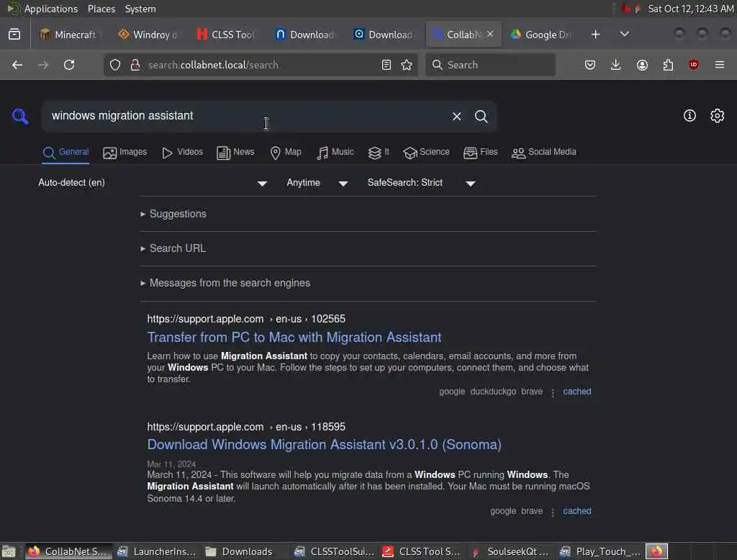Image resolution: width=737 pixels, height=560 pixels.
Task: Select the News search category
Action: click(x=235, y=153)
